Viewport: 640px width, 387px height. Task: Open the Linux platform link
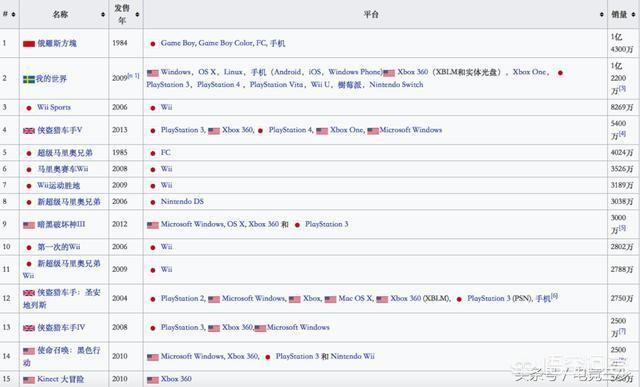(x=233, y=72)
